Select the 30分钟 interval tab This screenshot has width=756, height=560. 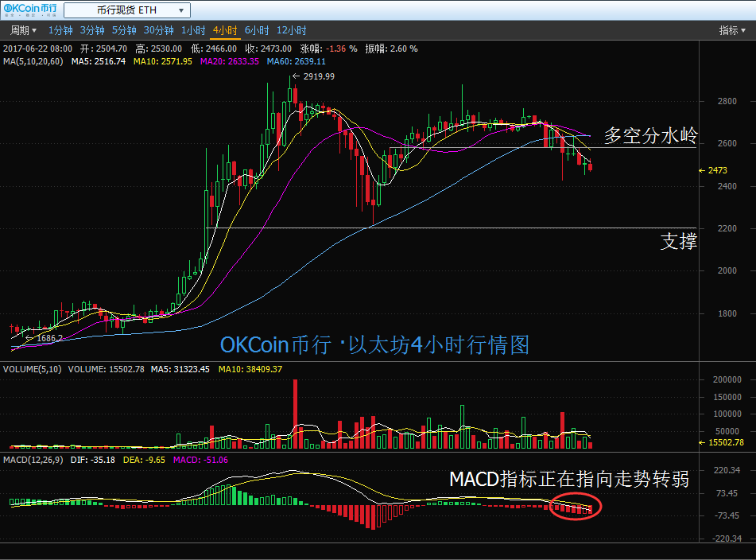pyautogui.click(x=159, y=30)
